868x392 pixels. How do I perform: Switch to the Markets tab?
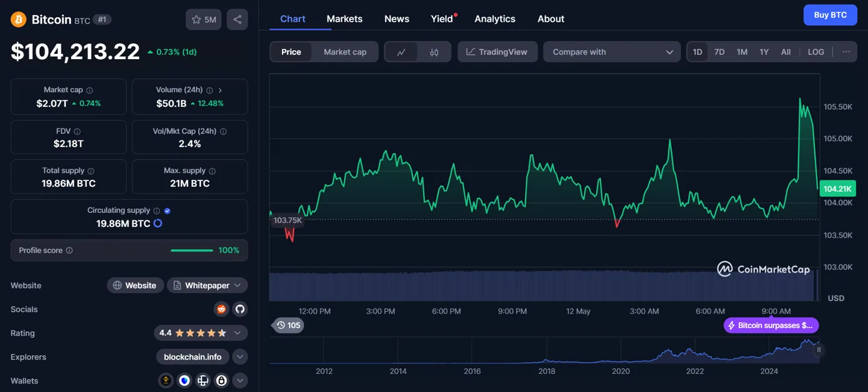[345, 19]
